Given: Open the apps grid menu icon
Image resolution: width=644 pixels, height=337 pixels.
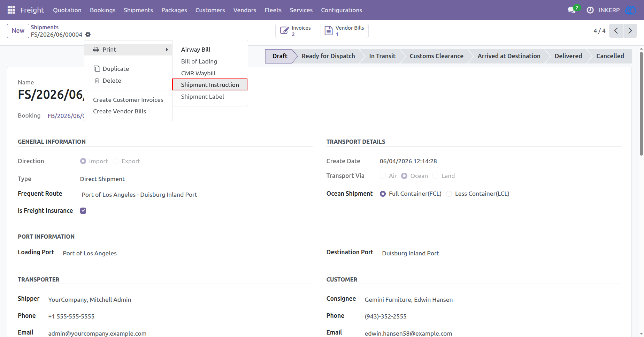Looking at the screenshot, I should click(11, 10).
